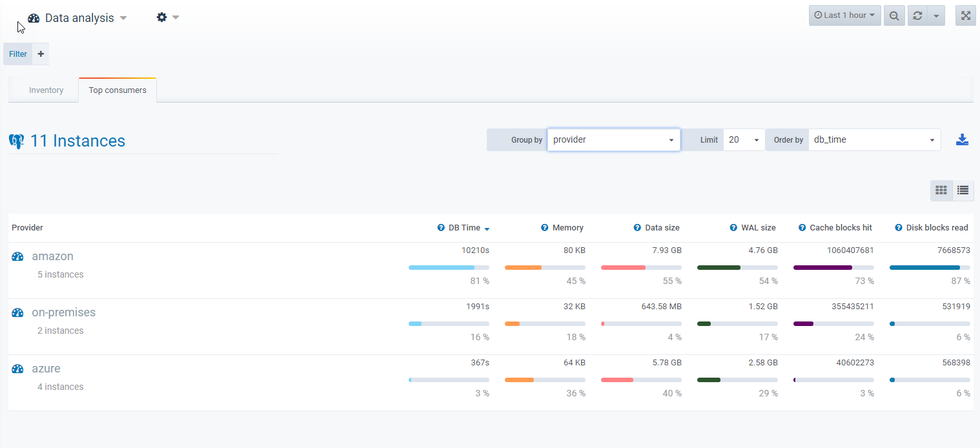Sort by the Memory column header
980x448 pixels.
coord(567,228)
